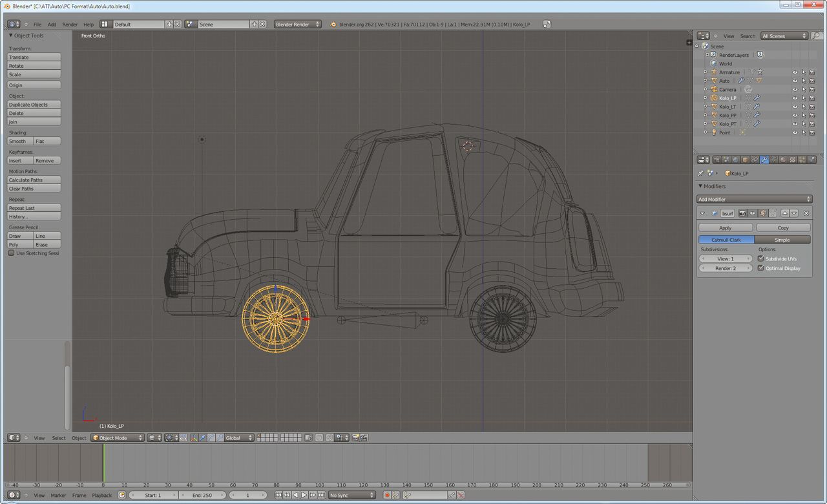Select the scale manipulator icon
827x504 pixels.
(220, 437)
